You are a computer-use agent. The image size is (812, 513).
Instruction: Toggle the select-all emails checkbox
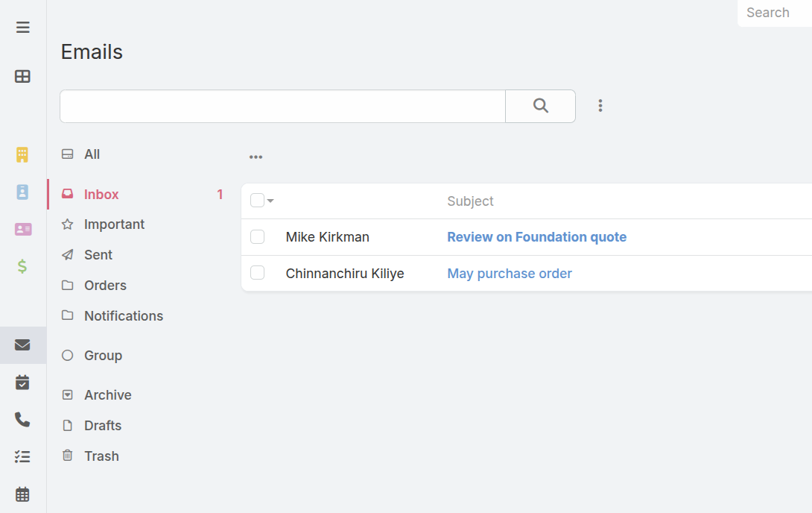[x=257, y=201]
